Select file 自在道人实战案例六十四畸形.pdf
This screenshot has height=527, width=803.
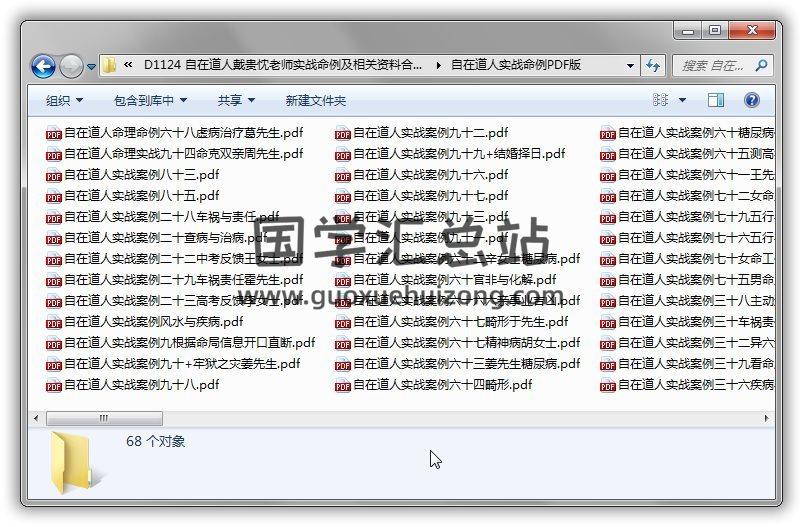pos(434,385)
